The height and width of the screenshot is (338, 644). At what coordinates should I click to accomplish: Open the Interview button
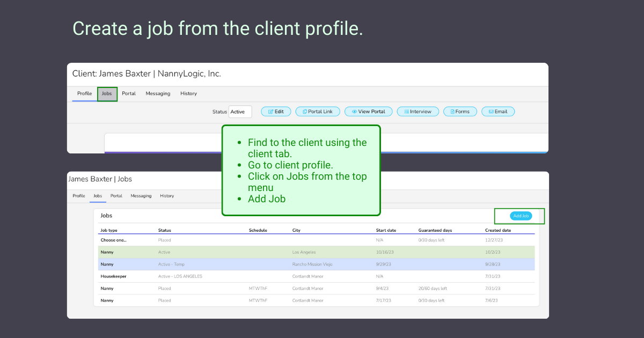(x=418, y=112)
